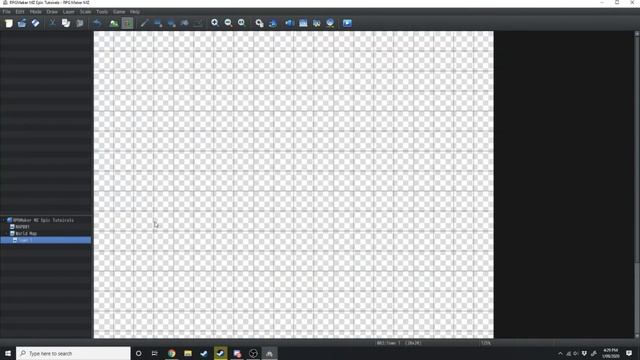Open the Windows notification center
This screenshot has width=640, height=360.
[x=629, y=353]
